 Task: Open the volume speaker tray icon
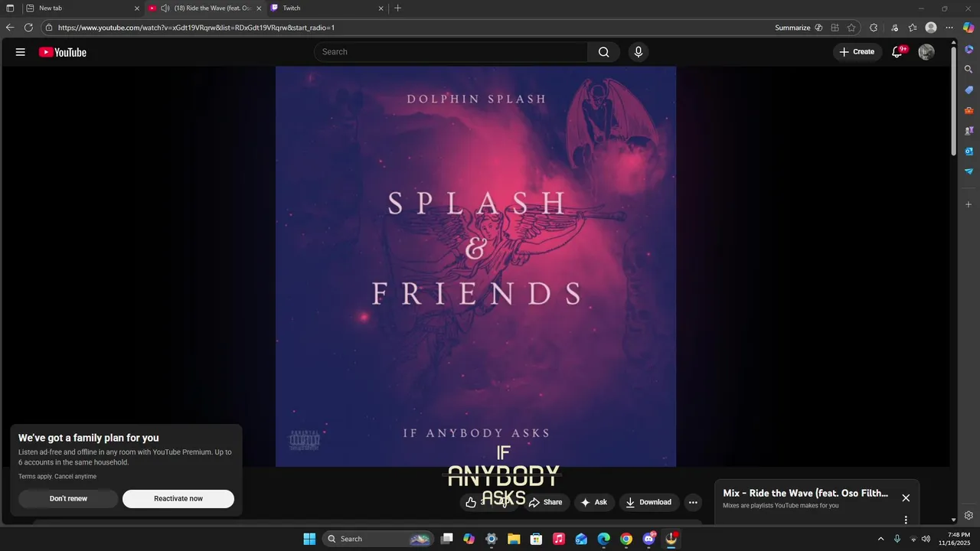point(926,539)
